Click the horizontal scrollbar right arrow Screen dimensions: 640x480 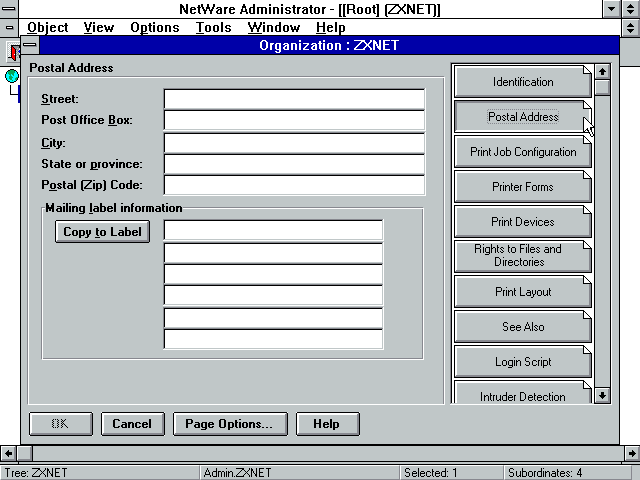pos(632,453)
